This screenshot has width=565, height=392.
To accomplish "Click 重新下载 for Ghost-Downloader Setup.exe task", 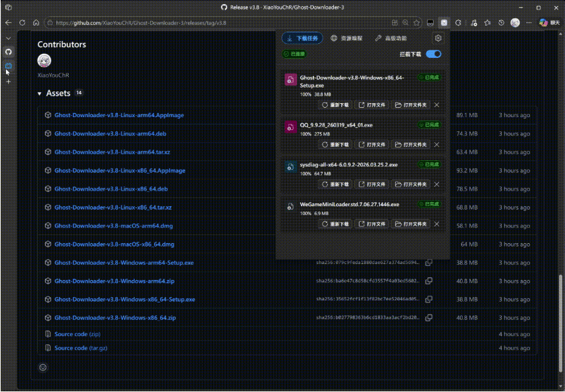I will 335,105.
